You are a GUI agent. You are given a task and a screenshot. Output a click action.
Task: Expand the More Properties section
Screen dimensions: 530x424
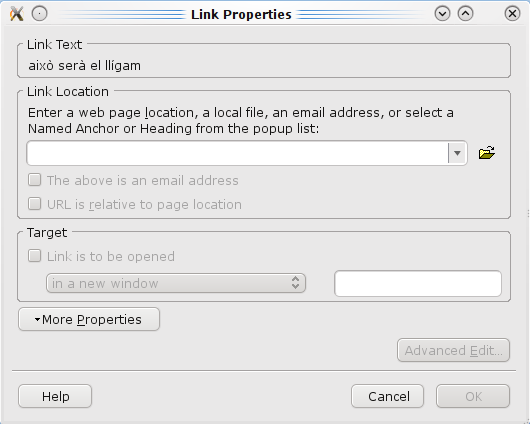[x=89, y=319]
